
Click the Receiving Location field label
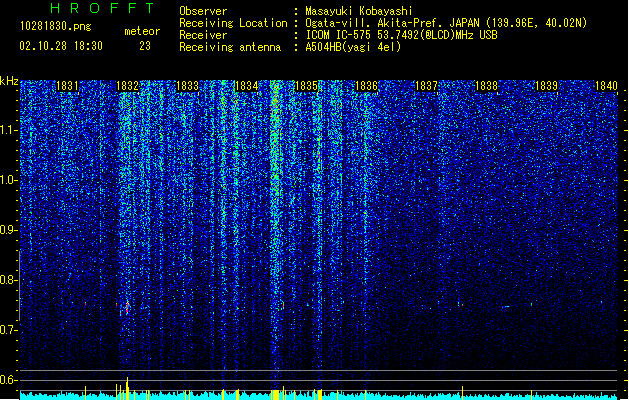pyautogui.click(x=233, y=23)
